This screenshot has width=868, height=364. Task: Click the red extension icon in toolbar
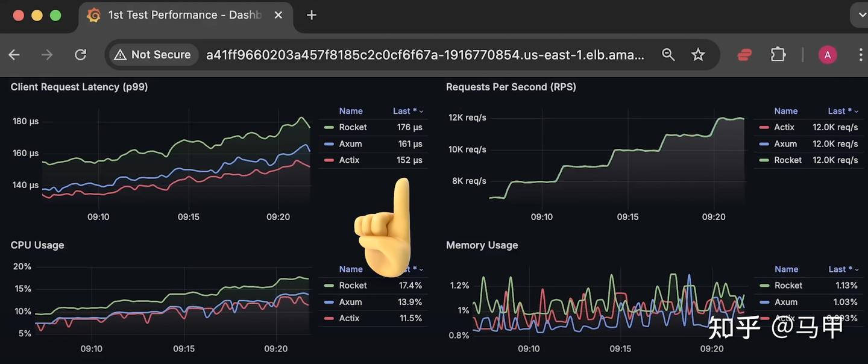(744, 55)
